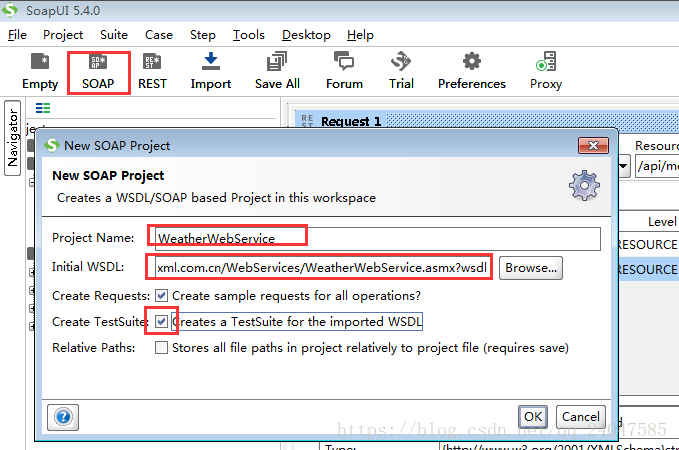Open the Desktop menu
The height and width of the screenshot is (450, 679).
[x=306, y=35]
